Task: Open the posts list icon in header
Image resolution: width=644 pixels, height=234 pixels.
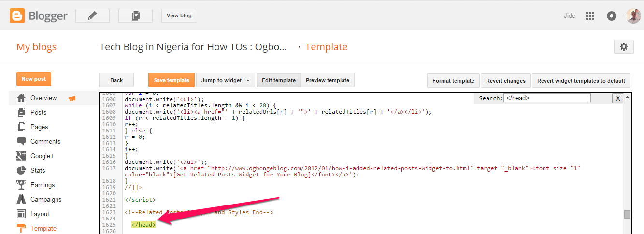Action: (x=135, y=16)
